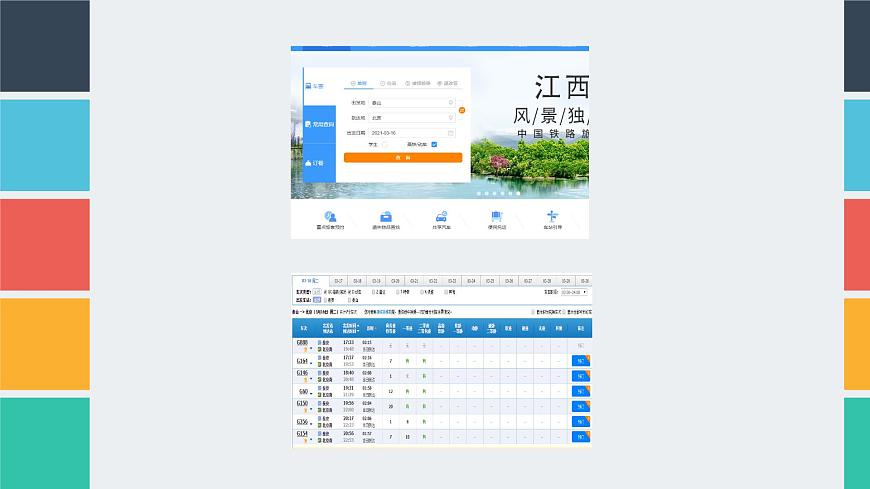This screenshot has height=489, width=870.
Task: Sort by departure/arrival time column header
Action: click(x=350, y=328)
